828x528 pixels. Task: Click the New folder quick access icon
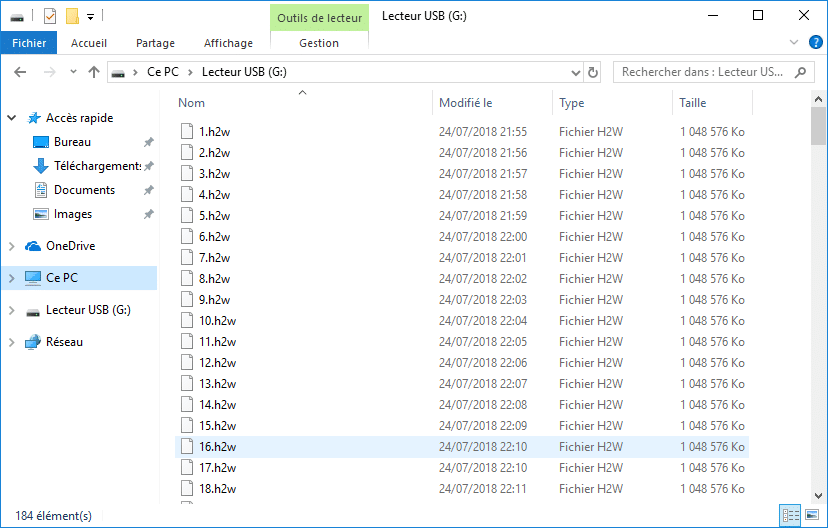tap(72, 16)
